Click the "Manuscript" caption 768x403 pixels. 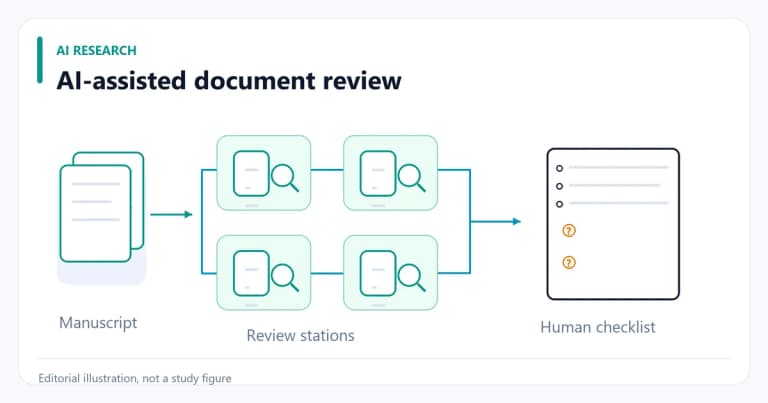click(x=98, y=323)
